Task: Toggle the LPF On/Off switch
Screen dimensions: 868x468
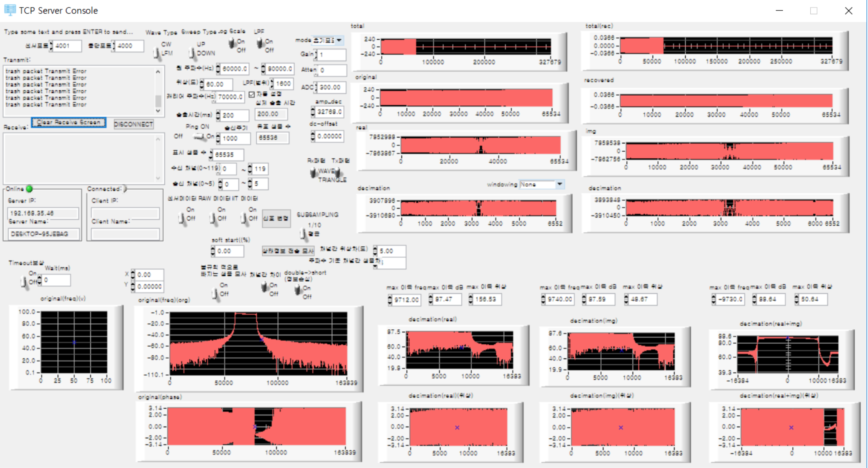Action: (x=260, y=43)
